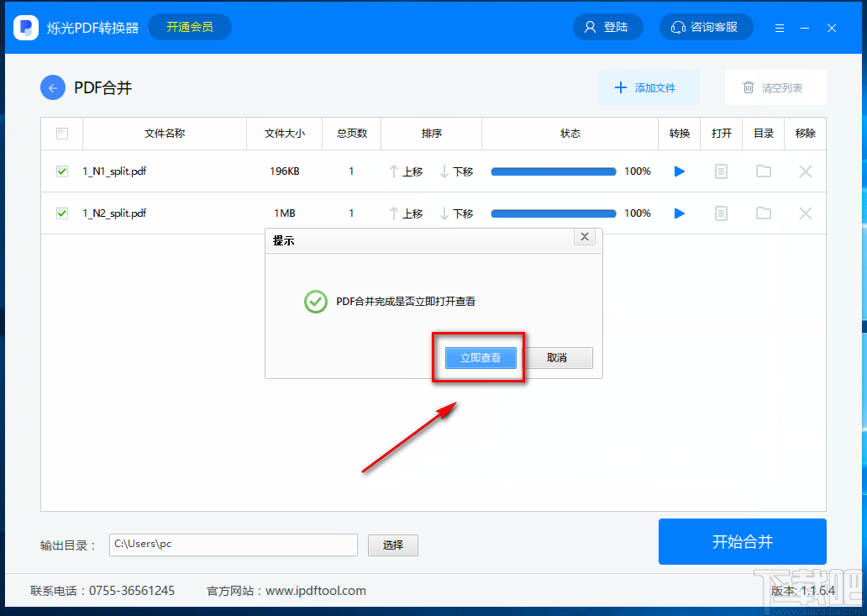Click the 196KB file size cell
Viewport: 867px width, 616px height.
point(285,171)
